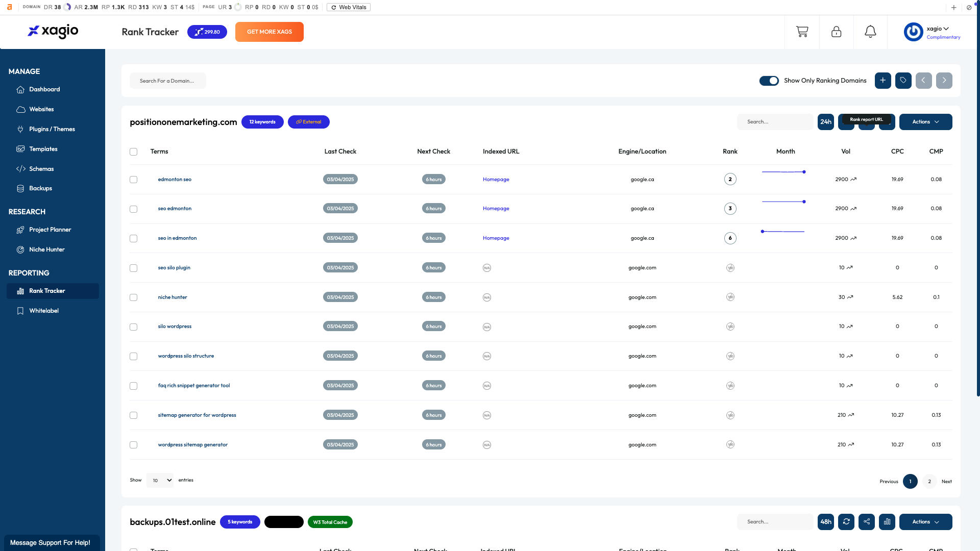Screen dimensions: 980x551
Task: Check the edmonton seo row checkbox
Action: tap(133, 180)
